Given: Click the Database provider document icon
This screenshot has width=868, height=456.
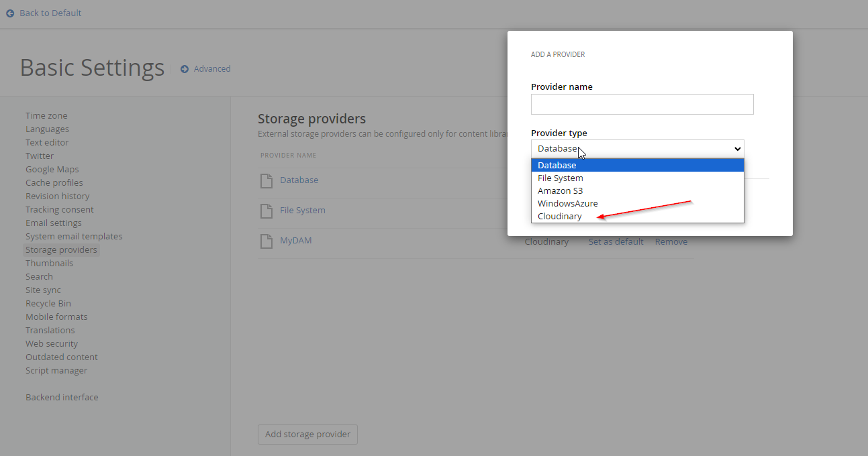Looking at the screenshot, I should tap(267, 181).
